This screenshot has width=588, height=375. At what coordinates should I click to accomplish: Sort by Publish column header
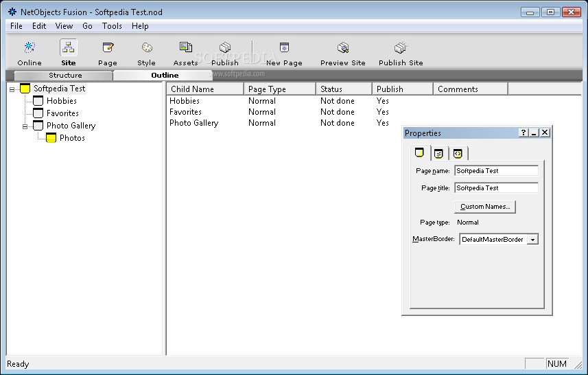pyautogui.click(x=403, y=89)
